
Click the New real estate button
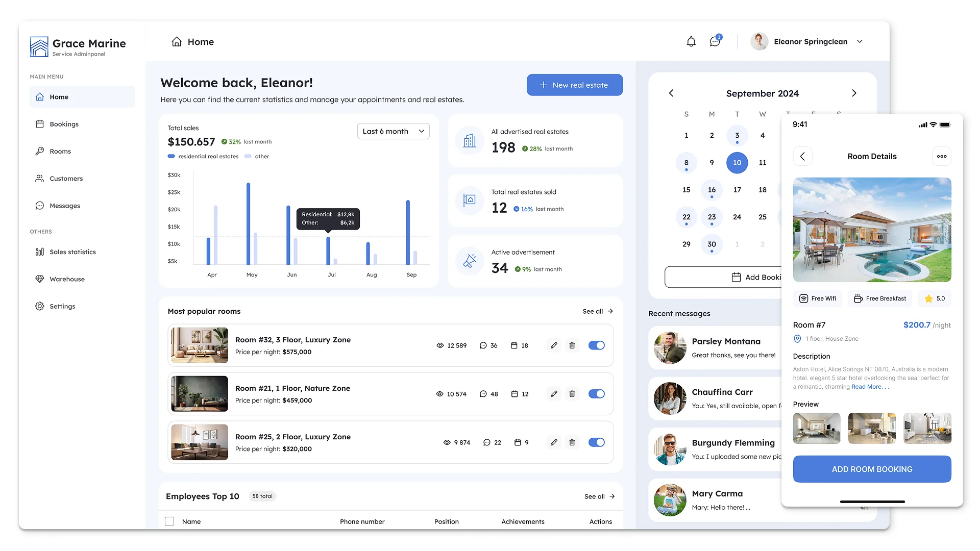575,85
